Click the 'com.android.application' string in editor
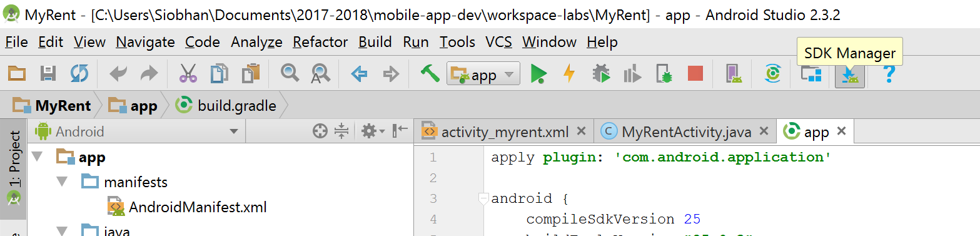The height and width of the screenshot is (236, 980). click(722, 157)
